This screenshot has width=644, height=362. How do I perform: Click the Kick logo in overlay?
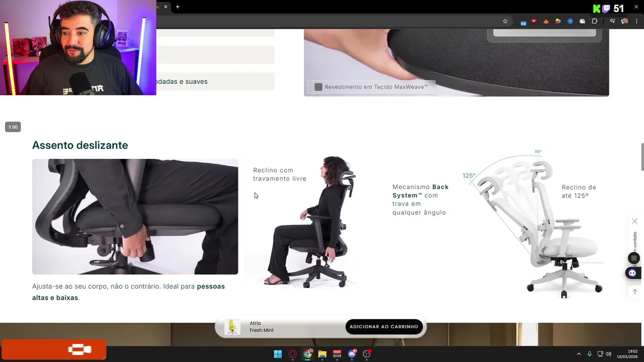coord(597,9)
